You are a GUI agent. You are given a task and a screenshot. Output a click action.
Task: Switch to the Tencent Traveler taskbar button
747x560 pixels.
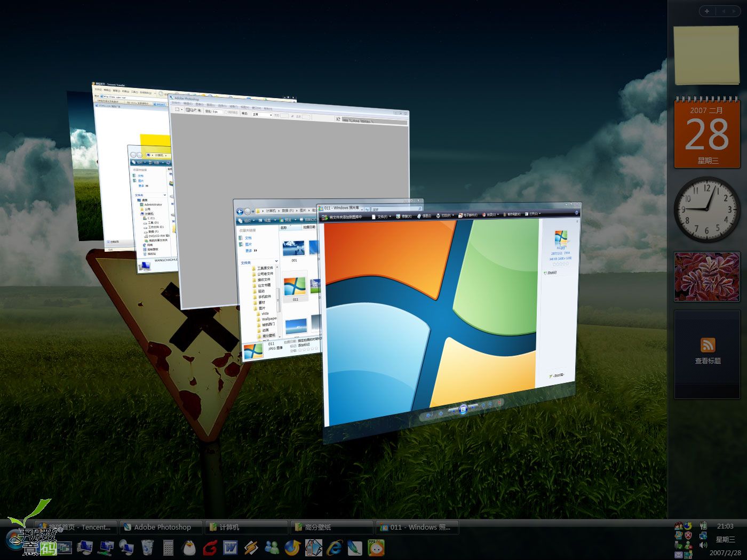pyautogui.click(x=76, y=527)
